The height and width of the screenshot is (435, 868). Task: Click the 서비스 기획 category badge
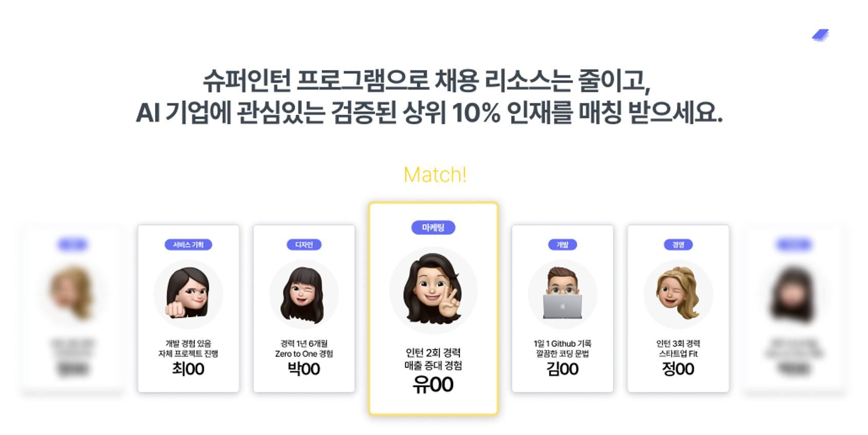click(188, 245)
